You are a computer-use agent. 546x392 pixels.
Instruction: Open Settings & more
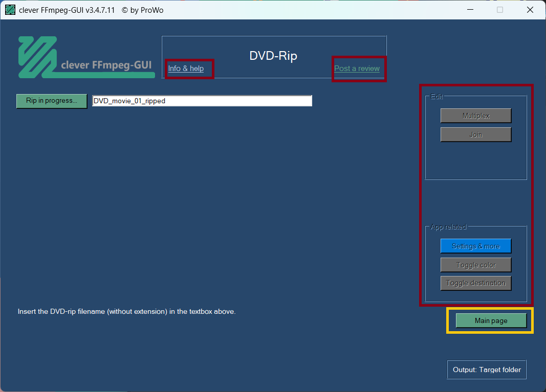tap(476, 246)
